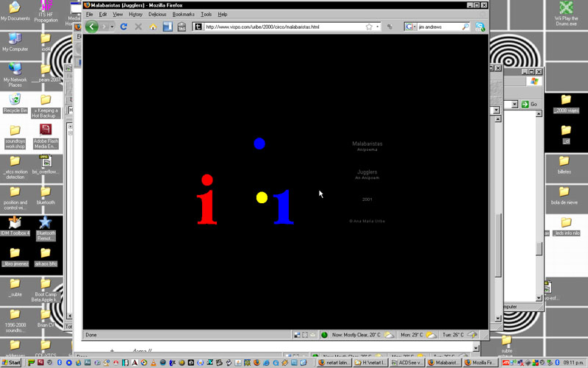Expand the back/forward history dropdown arrow

(112, 26)
